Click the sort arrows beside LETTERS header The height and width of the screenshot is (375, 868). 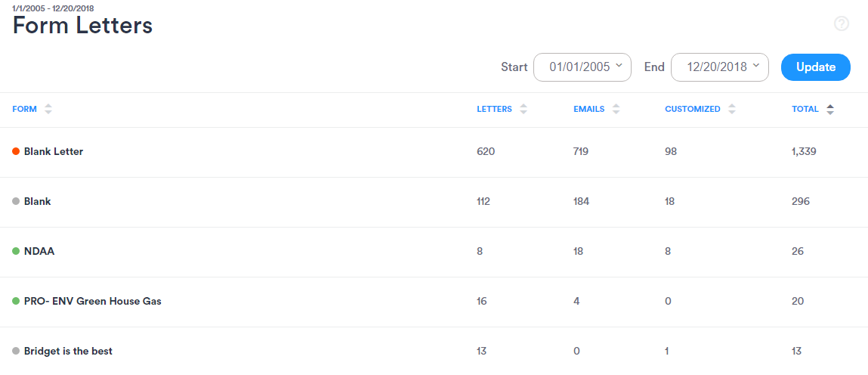[x=524, y=109]
